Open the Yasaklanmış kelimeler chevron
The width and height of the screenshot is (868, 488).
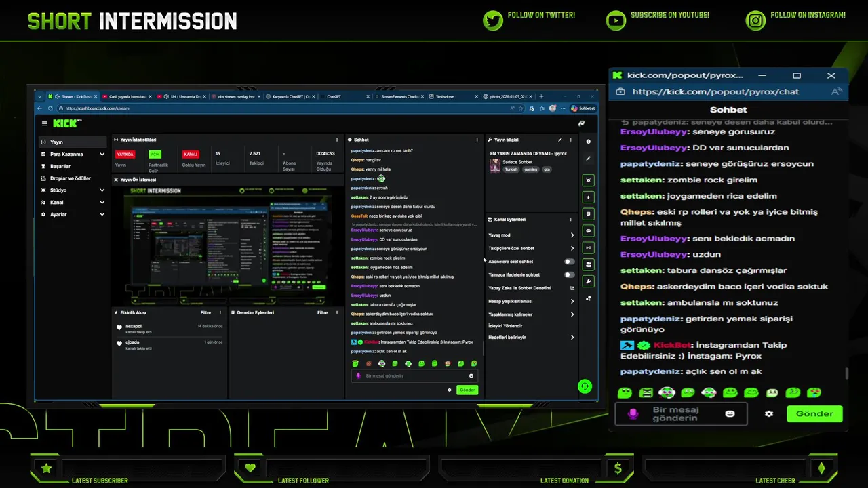(572, 314)
